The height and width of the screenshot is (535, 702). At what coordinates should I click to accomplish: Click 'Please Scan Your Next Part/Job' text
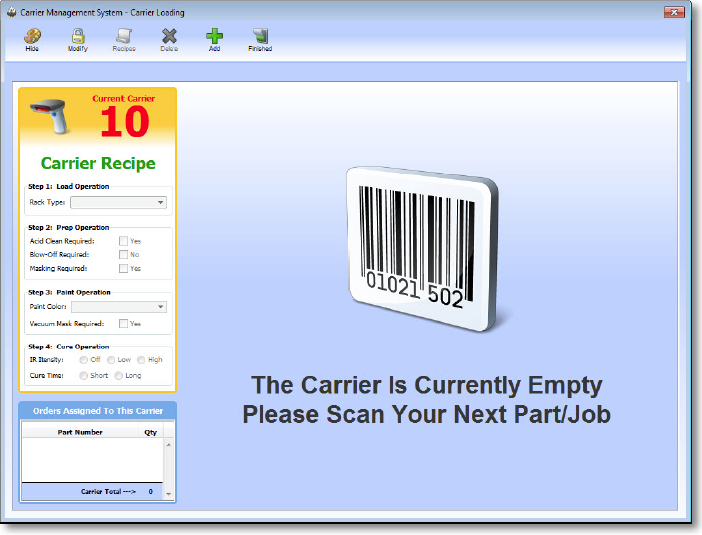(427, 414)
